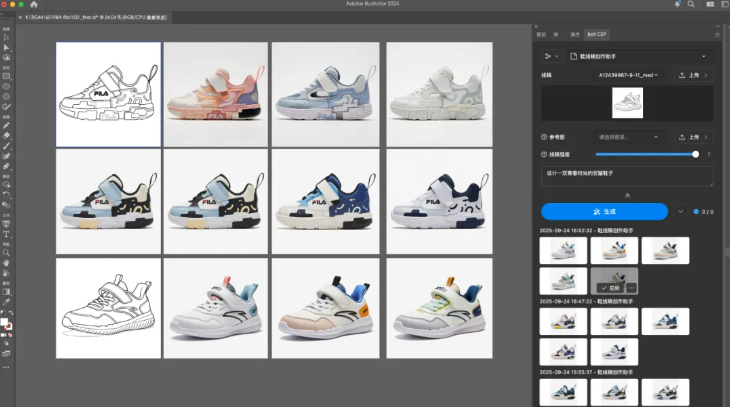
Task: Collapse the prompt section with the double chevron
Action: [x=627, y=195]
